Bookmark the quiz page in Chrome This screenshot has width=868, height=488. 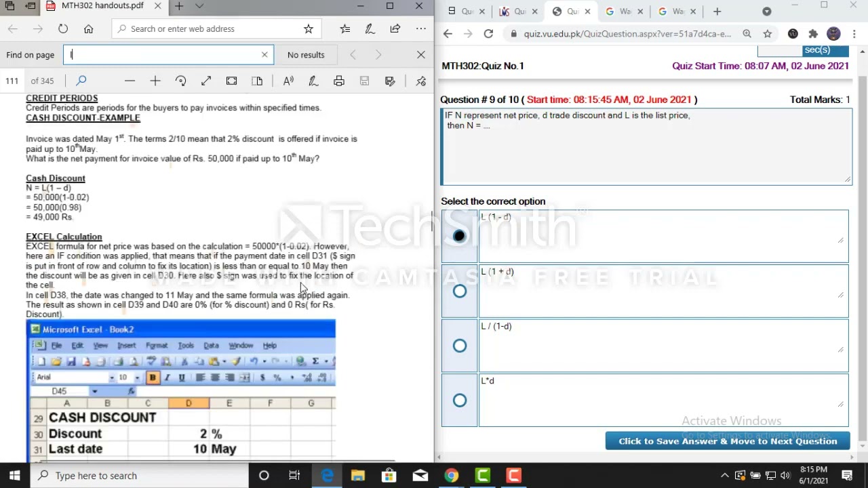pyautogui.click(x=767, y=34)
